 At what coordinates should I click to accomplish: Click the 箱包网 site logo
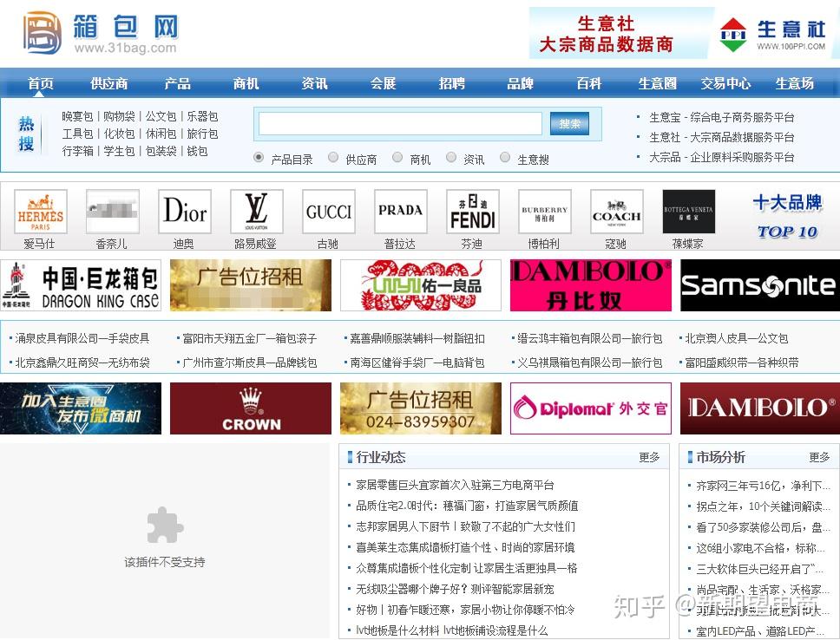[x=100, y=33]
